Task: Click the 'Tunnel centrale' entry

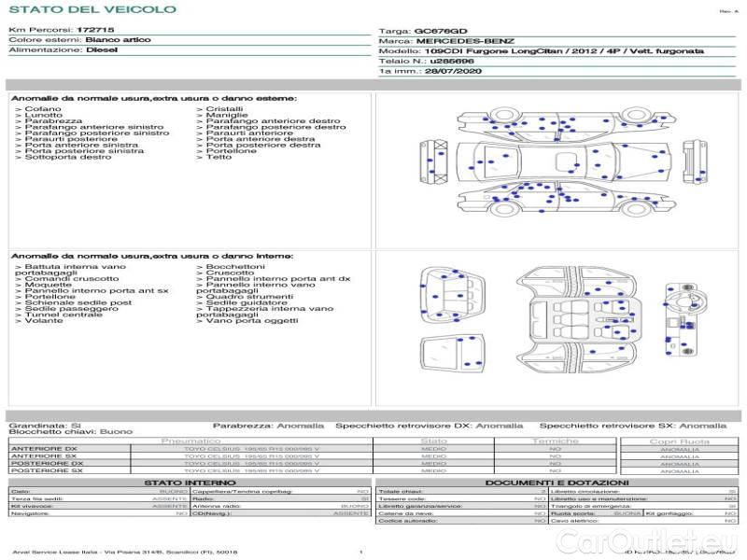Action: (x=59, y=315)
